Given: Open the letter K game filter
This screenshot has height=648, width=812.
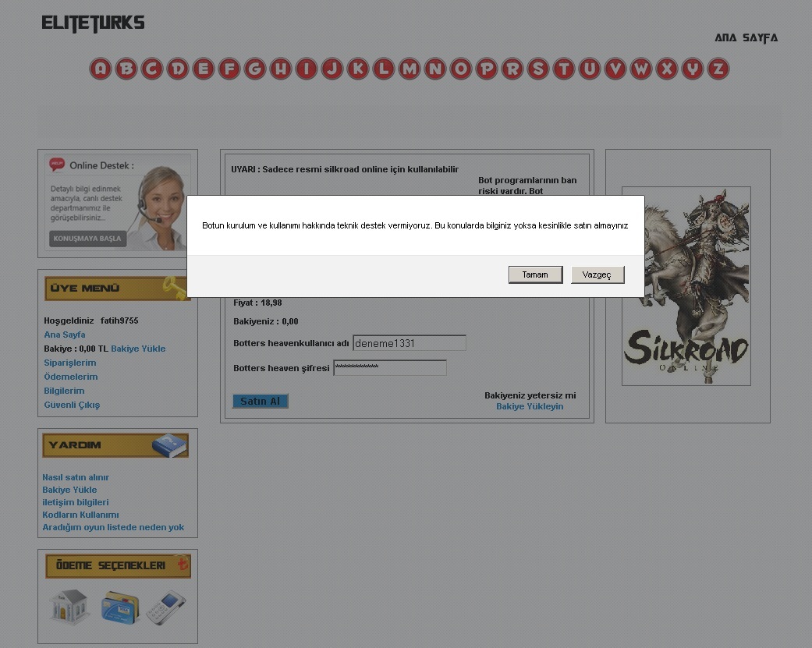Looking at the screenshot, I should coord(358,69).
